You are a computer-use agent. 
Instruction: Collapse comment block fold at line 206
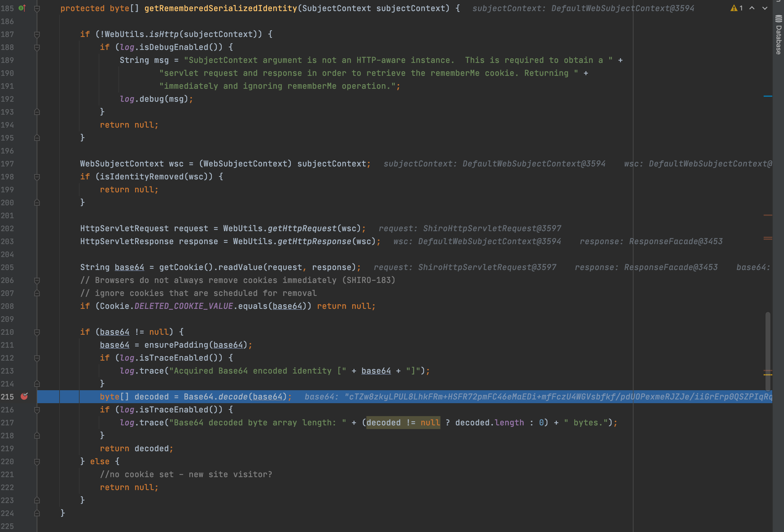coord(37,280)
